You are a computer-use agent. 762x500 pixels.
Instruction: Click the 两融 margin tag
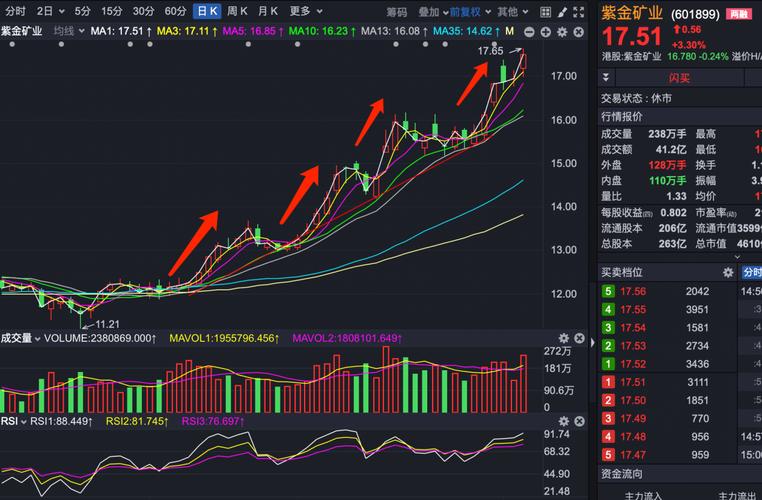click(739, 14)
